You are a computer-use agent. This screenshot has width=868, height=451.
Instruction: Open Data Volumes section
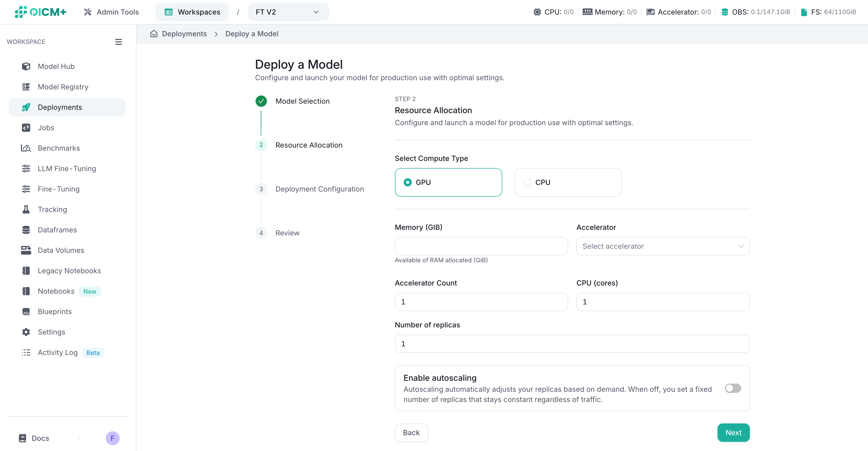click(x=67, y=250)
